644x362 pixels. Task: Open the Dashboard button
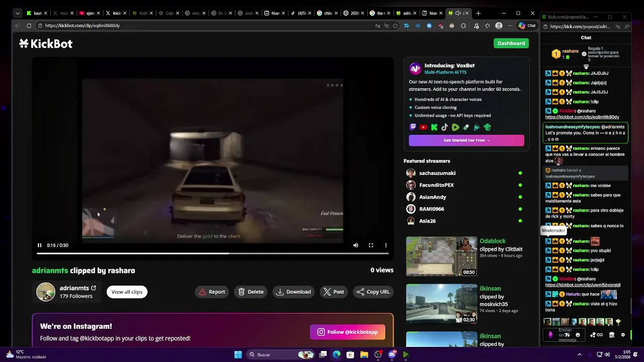tap(511, 43)
